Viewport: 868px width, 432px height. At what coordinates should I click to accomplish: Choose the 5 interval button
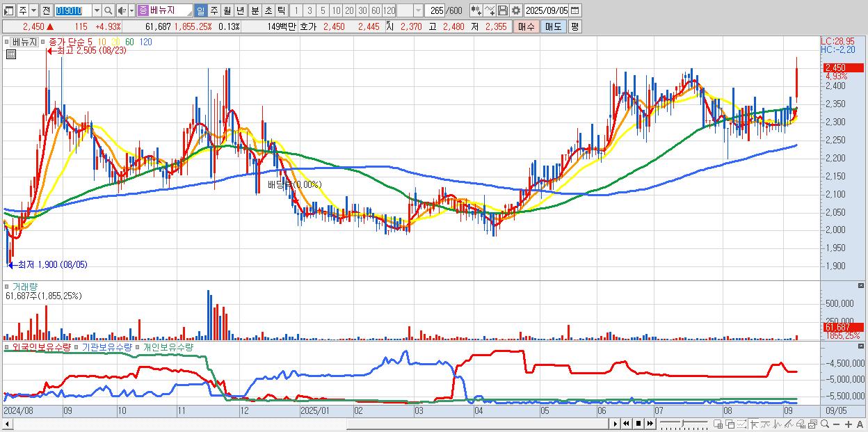[322, 10]
